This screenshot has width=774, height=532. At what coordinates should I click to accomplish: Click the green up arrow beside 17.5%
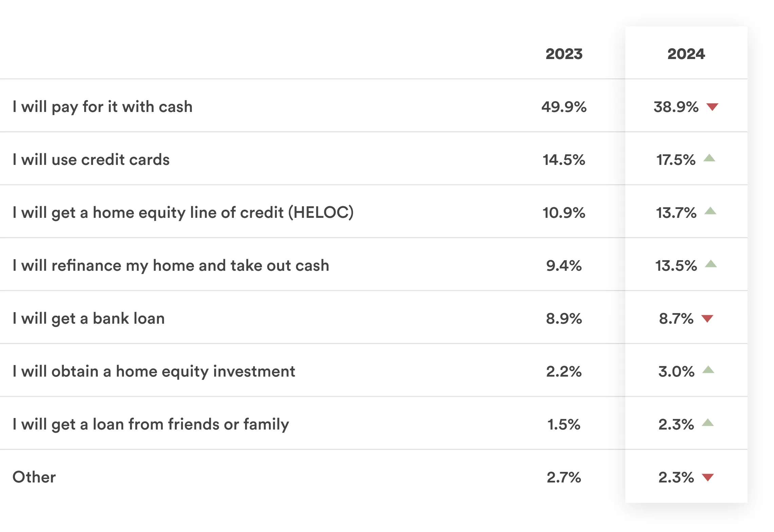[709, 158]
